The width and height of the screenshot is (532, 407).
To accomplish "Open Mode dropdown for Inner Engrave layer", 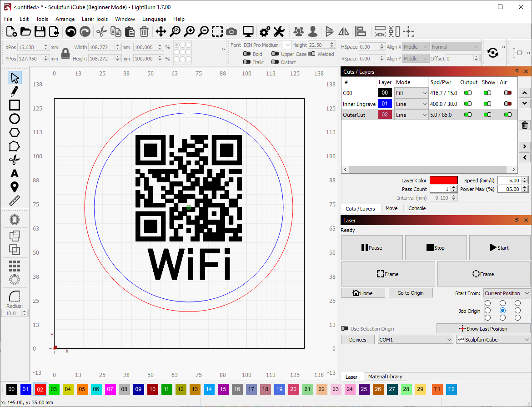I will (x=411, y=104).
